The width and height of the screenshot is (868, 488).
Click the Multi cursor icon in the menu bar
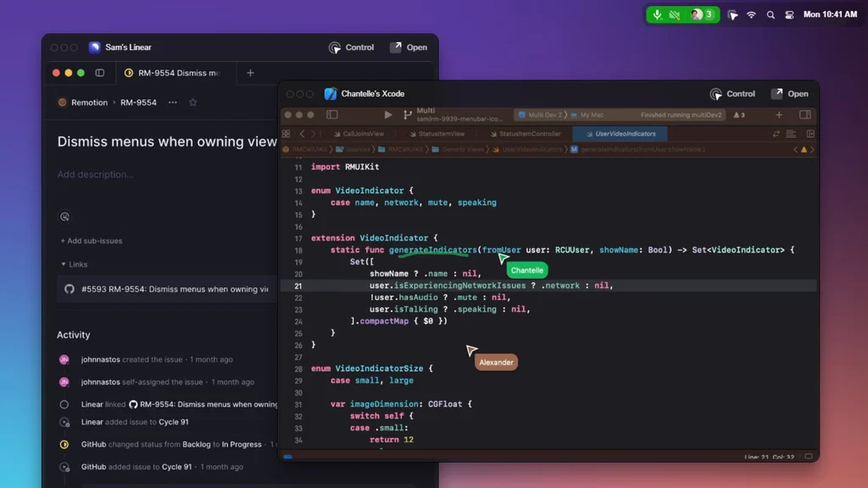click(732, 15)
